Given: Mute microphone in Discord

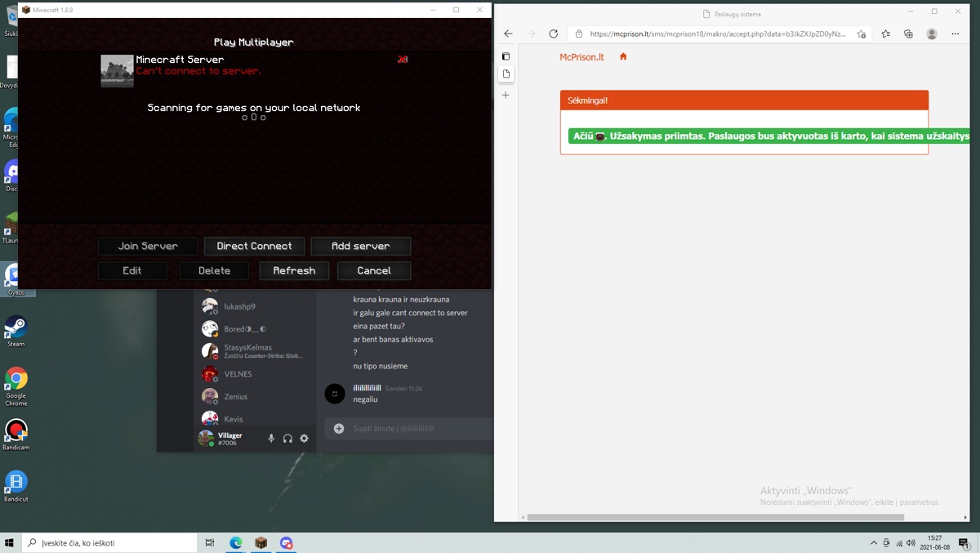Looking at the screenshot, I should tap(271, 439).
